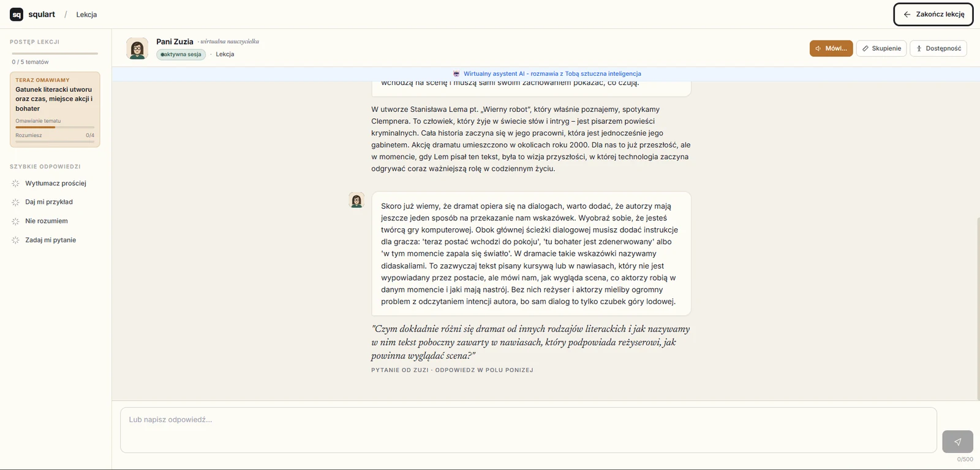
Task: Click the "POSTĘP LEKCJI" section header
Action: click(x=34, y=42)
